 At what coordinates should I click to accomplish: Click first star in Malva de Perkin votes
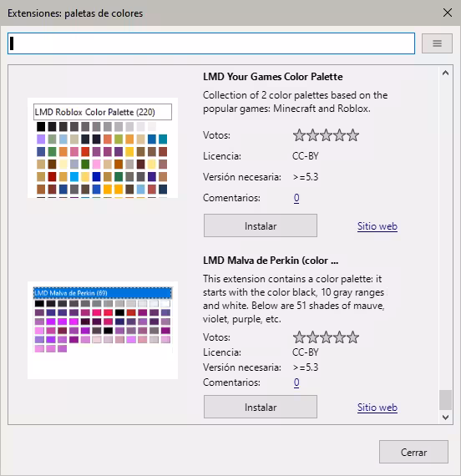tap(299, 337)
